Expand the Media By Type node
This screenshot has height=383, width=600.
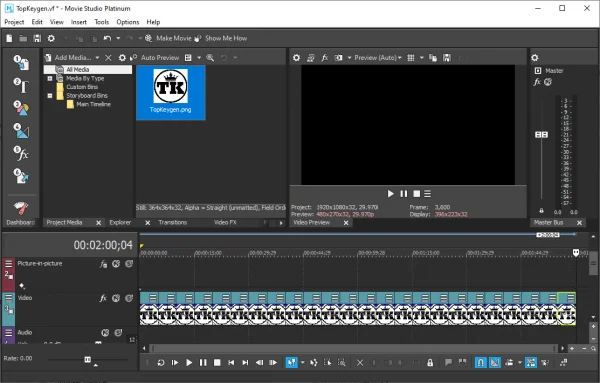click(50, 78)
